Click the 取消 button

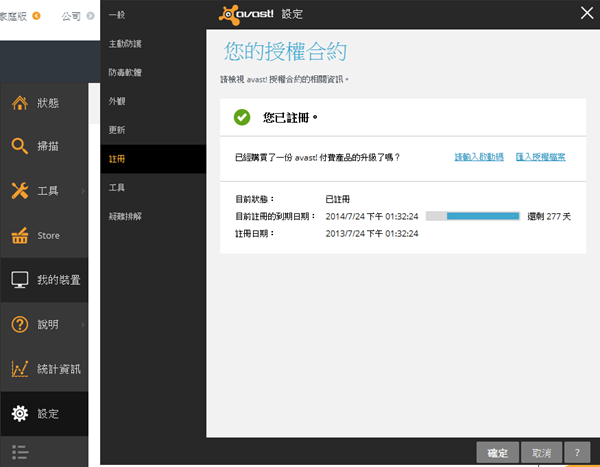[x=541, y=453]
